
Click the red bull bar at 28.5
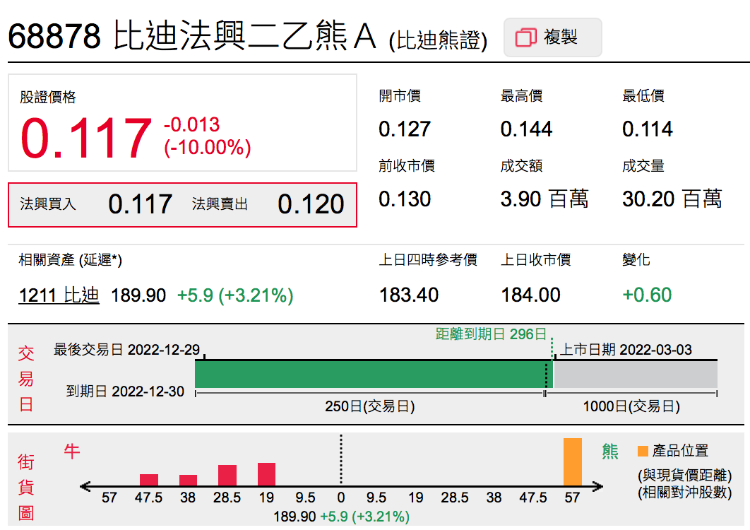coord(227,475)
